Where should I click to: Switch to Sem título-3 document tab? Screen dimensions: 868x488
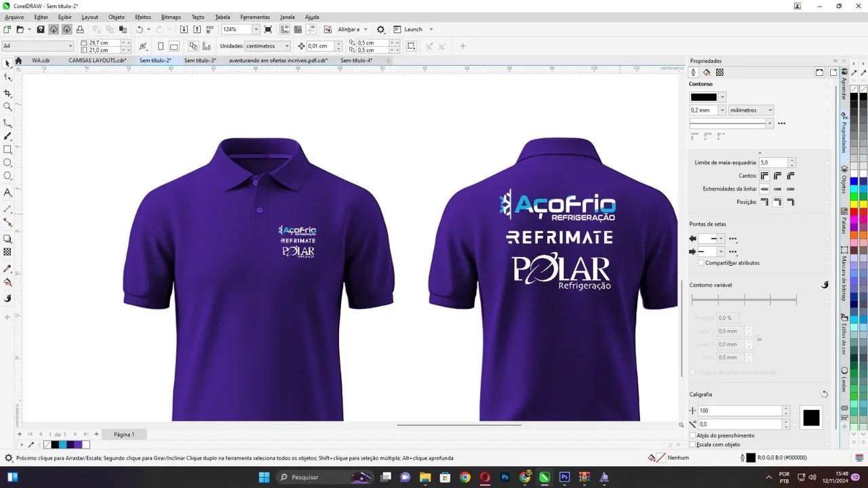pos(200,60)
